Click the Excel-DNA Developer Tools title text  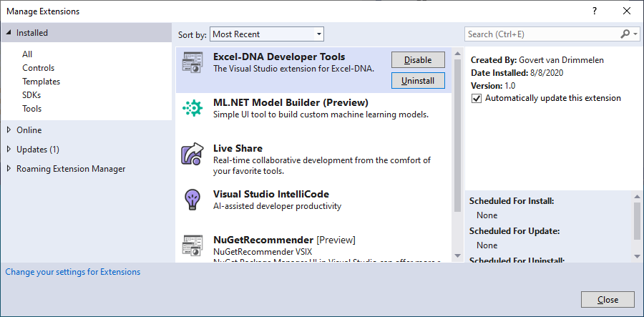pyautogui.click(x=279, y=57)
